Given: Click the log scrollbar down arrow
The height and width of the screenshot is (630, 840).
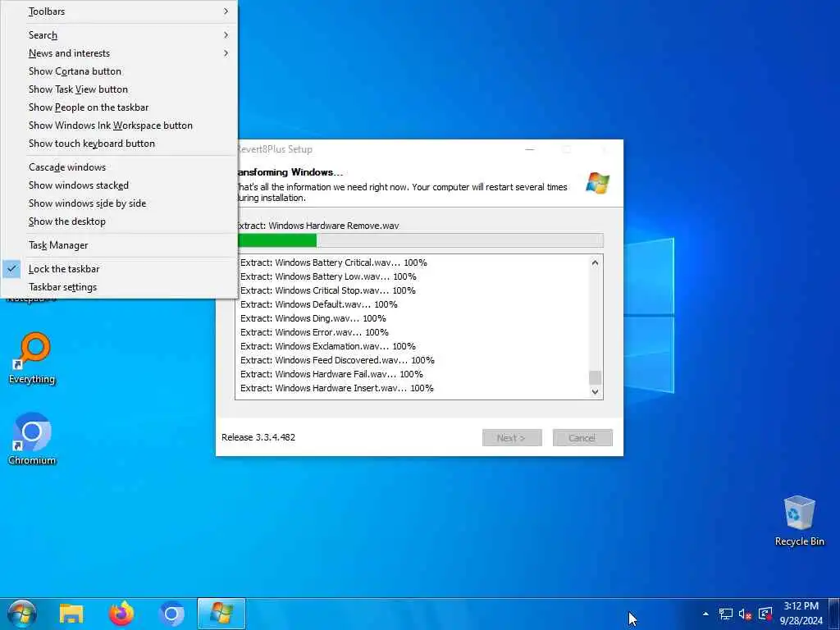Looking at the screenshot, I should [596, 391].
